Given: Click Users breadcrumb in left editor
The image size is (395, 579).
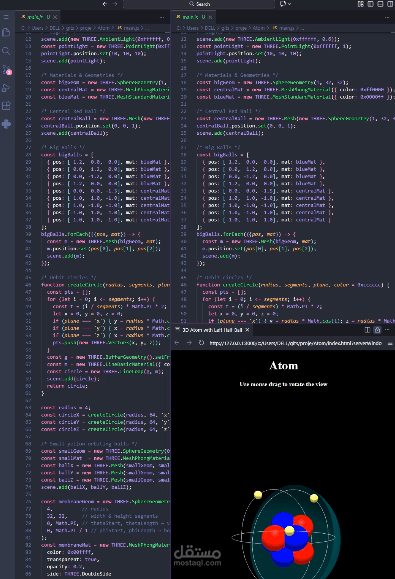Looking at the screenshot, I should pos(37,28).
